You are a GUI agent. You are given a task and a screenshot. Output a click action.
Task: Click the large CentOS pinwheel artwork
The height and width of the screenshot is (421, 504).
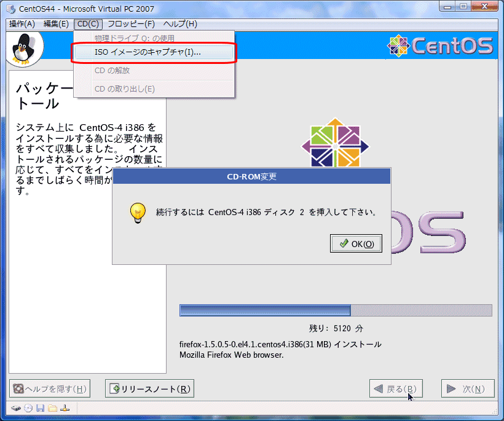[335, 143]
